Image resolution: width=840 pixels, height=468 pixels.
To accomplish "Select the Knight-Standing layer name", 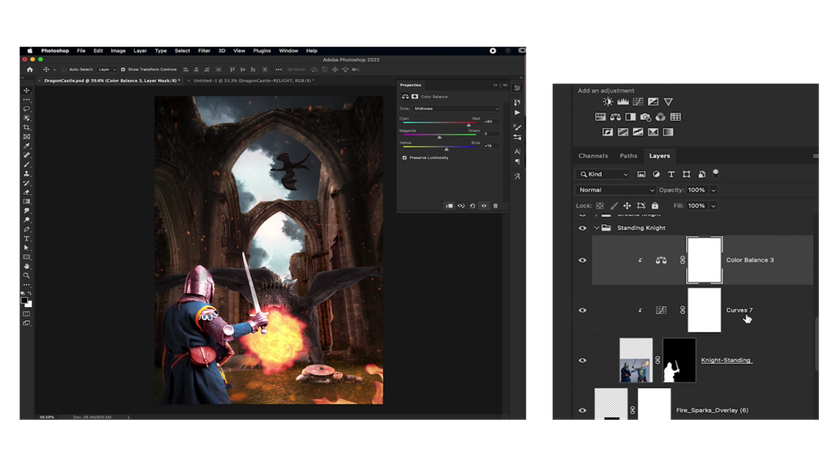I will (726, 360).
